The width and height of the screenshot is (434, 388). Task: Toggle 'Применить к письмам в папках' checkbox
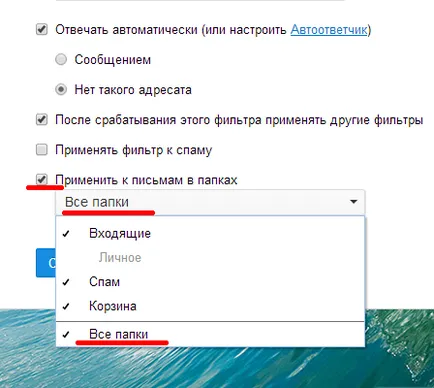(42, 179)
